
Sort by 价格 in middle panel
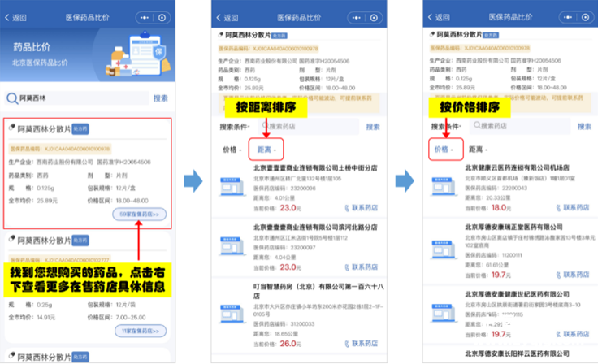pyautogui.click(x=232, y=149)
